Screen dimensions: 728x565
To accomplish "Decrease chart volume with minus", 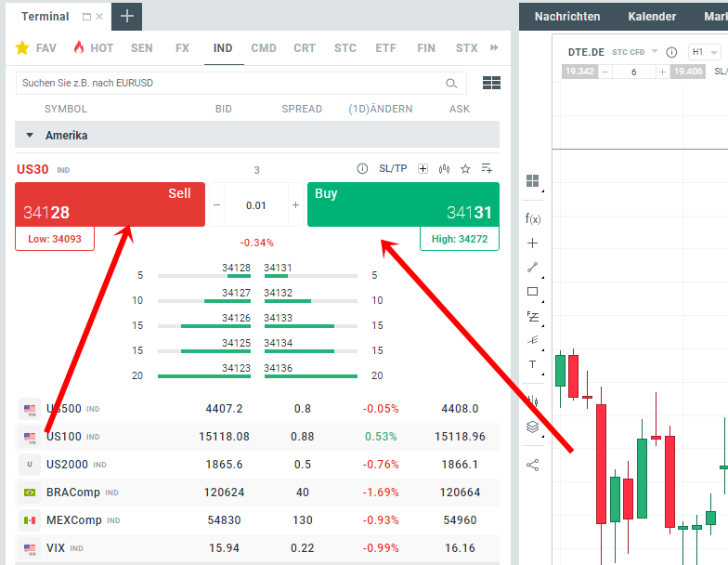I will click(x=605, y=72).
